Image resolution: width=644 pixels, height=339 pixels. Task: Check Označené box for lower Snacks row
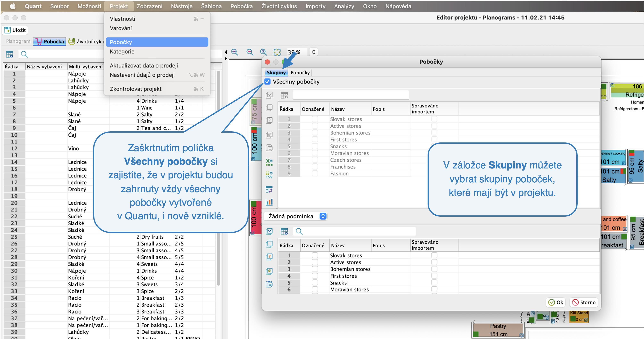click(315, 282)
